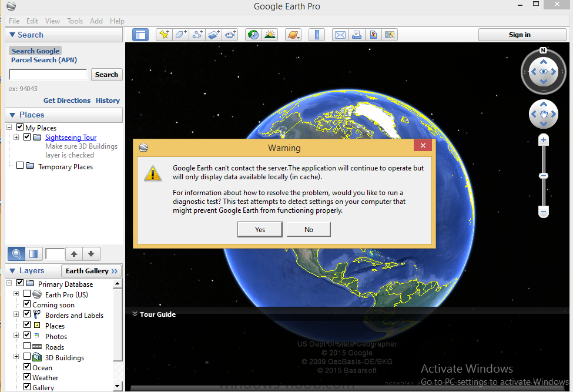
Task: Switch between Earth, Sky and planets icon
Action: 293,35
